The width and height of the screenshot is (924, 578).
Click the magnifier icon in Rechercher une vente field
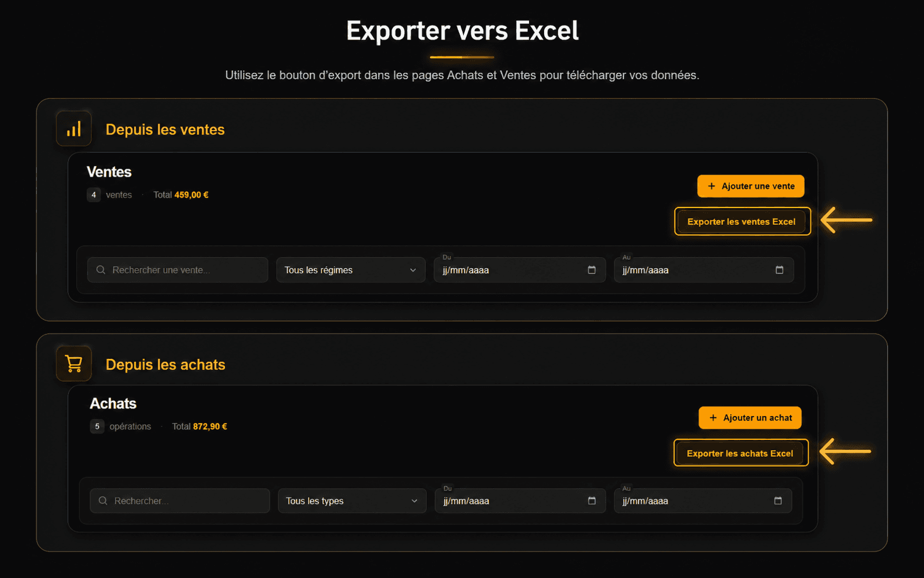tap(101, 270)
